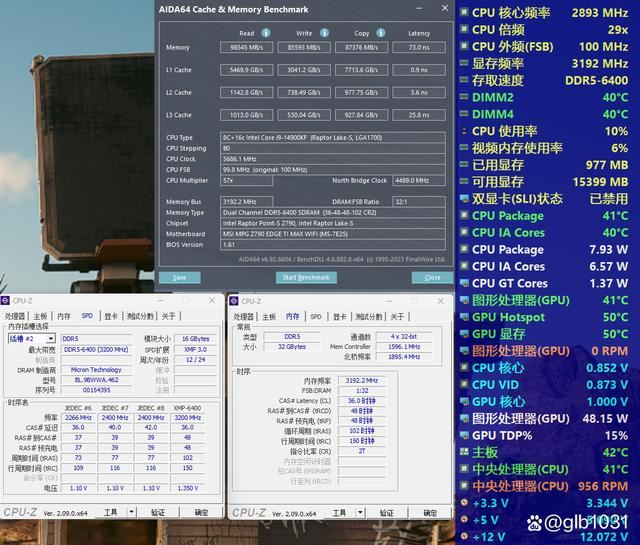Open the 插槽 #2 slot selection dropdown

click(x=52, y=339)
